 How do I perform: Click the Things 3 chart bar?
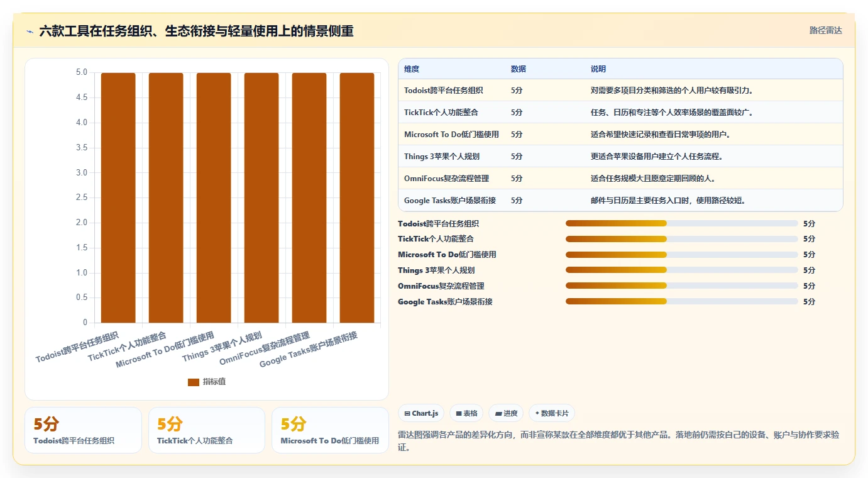click(261, 198)
